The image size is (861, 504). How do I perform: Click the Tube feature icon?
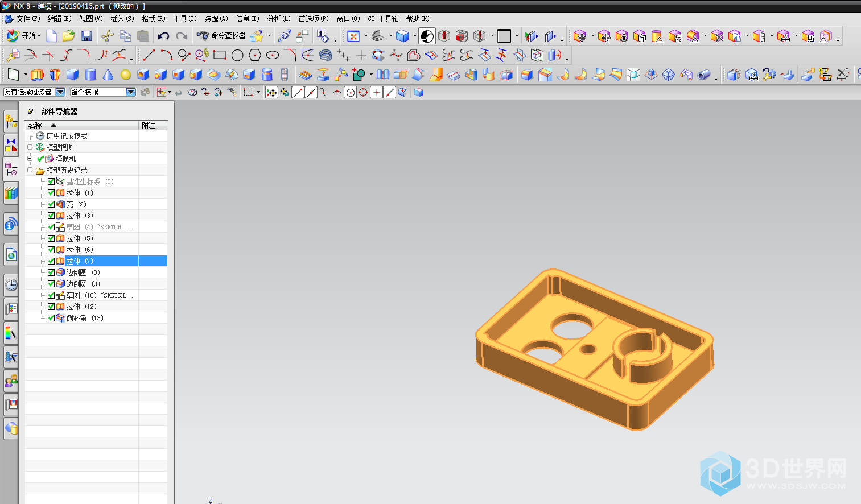pos(704,75)
